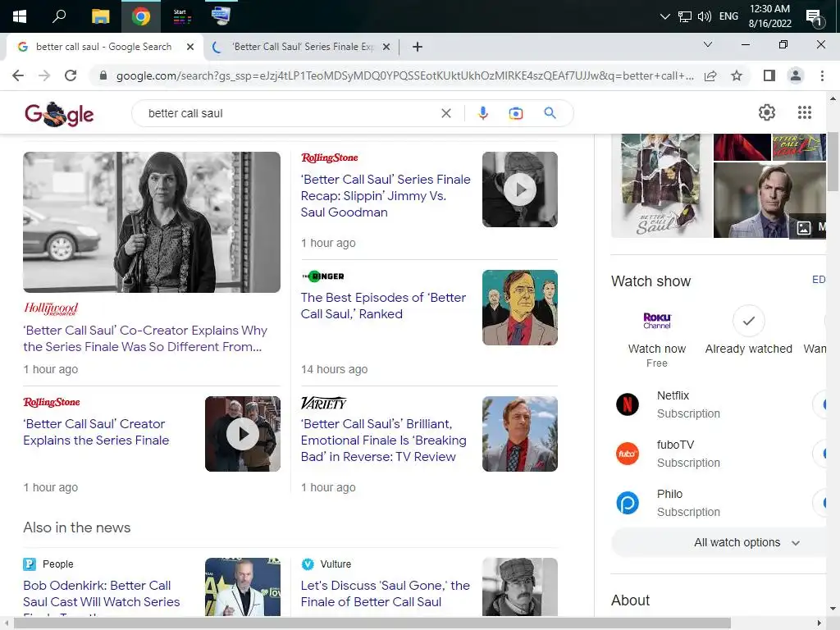Open Google quick settings gear
The image size is (840, 630).
pyautogui.click(x=767, y=112)
